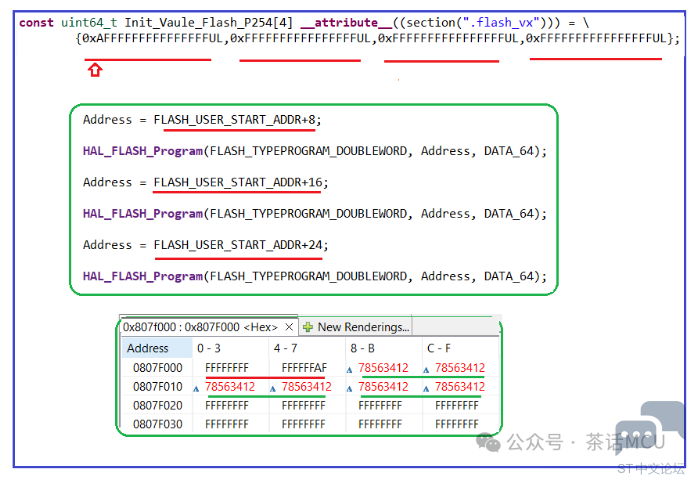Click the Address column header
The height and width of the screenshot is (484, 694).
(148, 348)
